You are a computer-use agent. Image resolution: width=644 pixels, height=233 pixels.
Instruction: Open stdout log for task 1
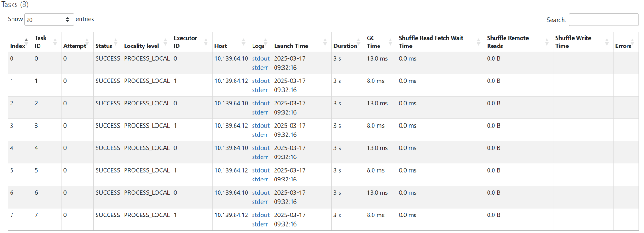(261, 81)
